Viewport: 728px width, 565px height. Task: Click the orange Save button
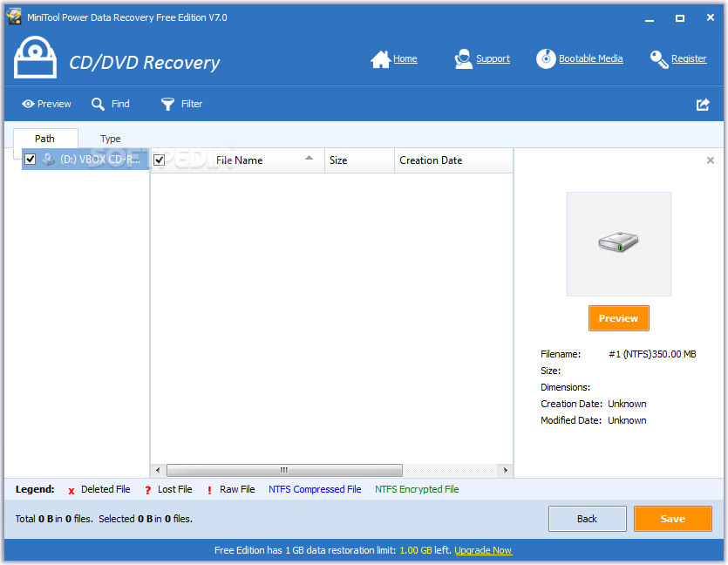[x=673, y=519]
